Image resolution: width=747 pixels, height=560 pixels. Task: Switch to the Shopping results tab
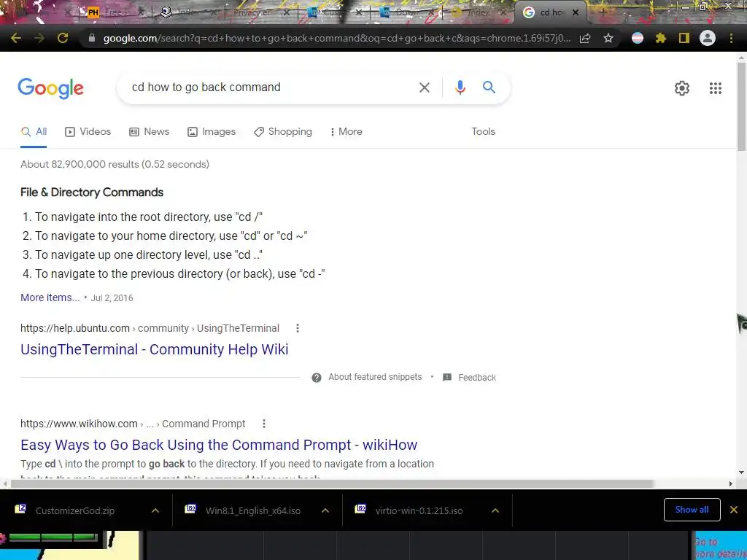coord(282,132)
